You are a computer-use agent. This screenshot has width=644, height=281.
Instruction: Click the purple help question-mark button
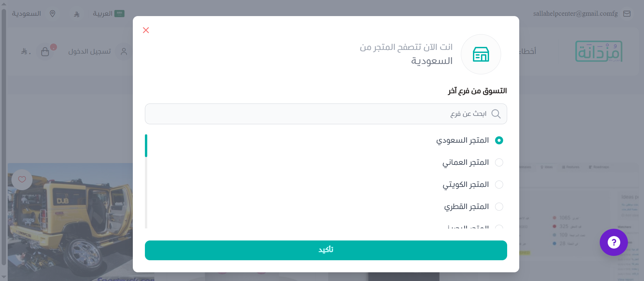(x=613, y=242)
